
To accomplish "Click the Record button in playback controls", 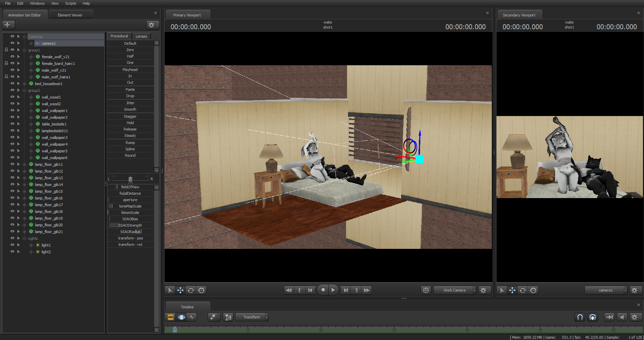I will [323, 290].
